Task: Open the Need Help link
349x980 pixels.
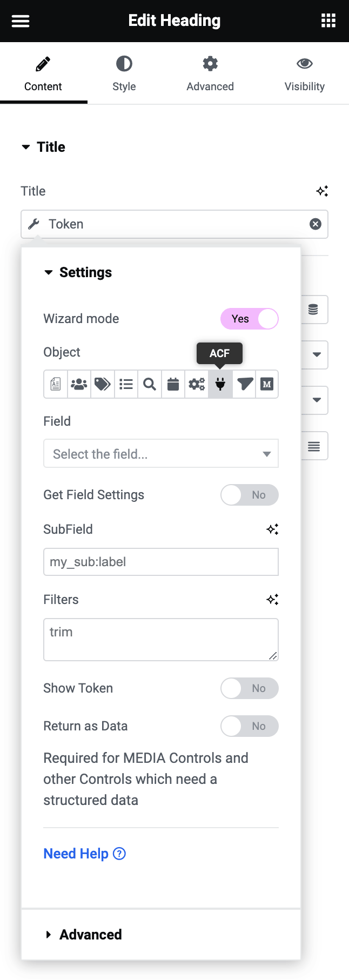Action: [84, 854]
